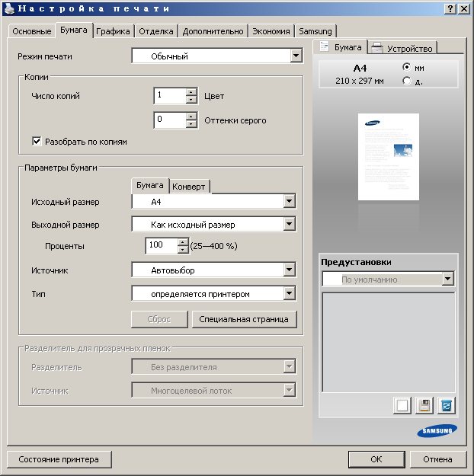The height and width of the screenshot is (476, 474).
Task: Click the Специальная страница button
Action: (244, 319)
